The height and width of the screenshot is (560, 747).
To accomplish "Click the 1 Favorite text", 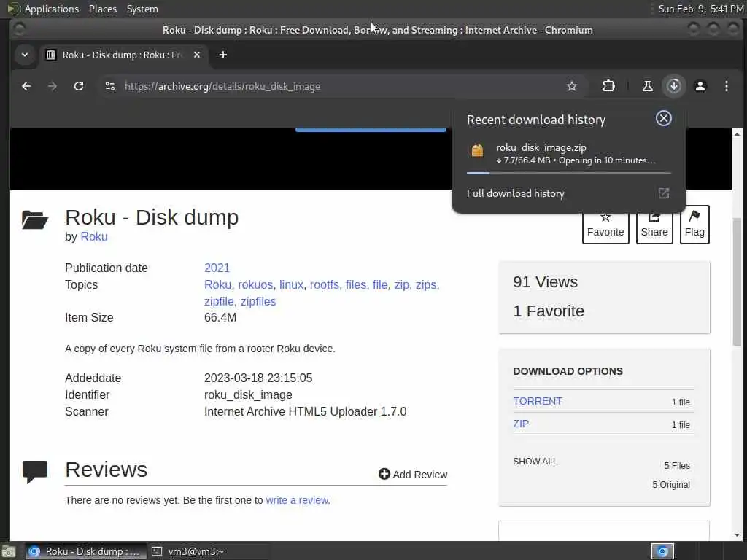I will (549, 311).
